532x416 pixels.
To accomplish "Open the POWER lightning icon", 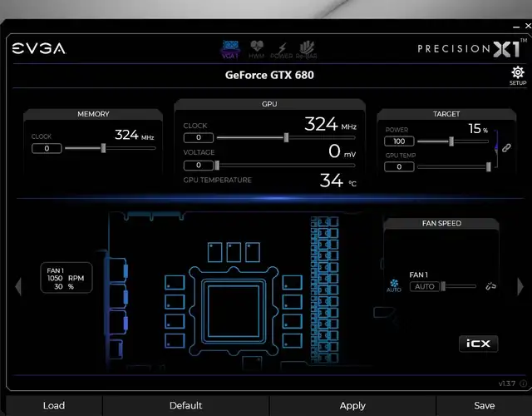I will 281,49.
